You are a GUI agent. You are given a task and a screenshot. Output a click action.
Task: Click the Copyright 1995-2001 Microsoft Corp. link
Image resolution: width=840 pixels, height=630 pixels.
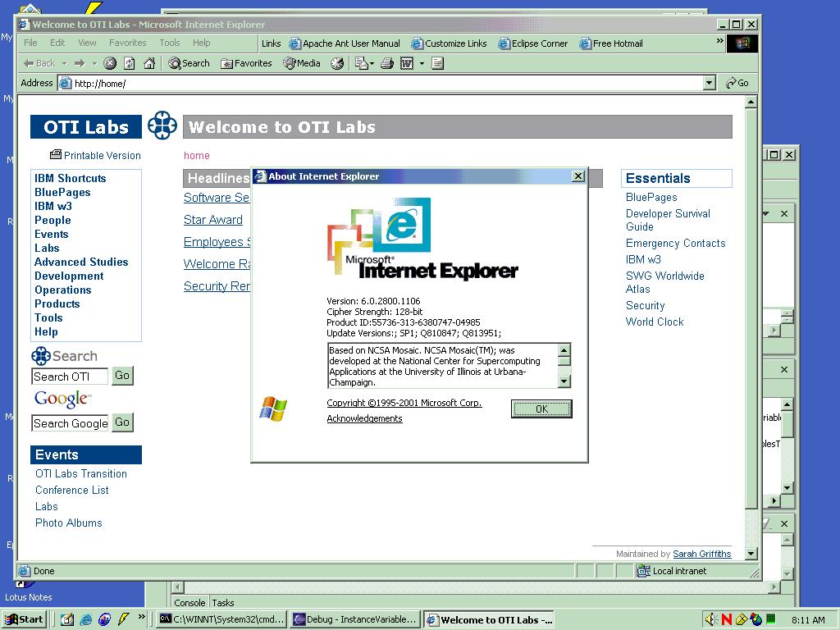coord(404,403)
